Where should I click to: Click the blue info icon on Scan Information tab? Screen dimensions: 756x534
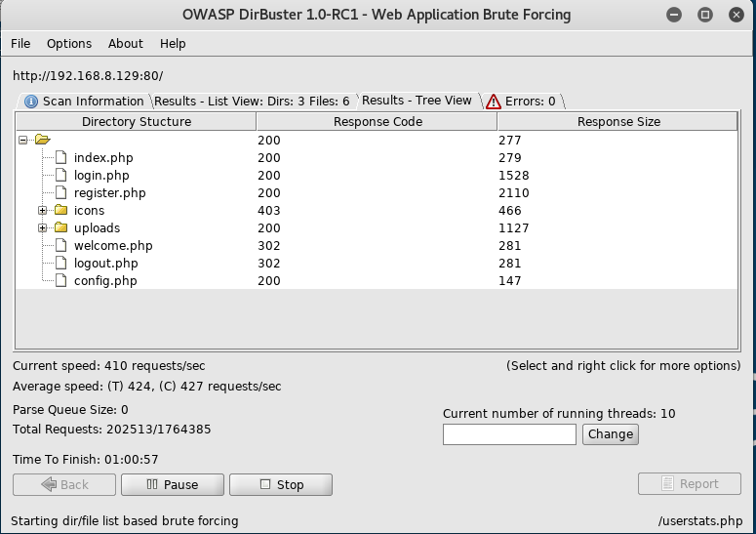[31, 102]
